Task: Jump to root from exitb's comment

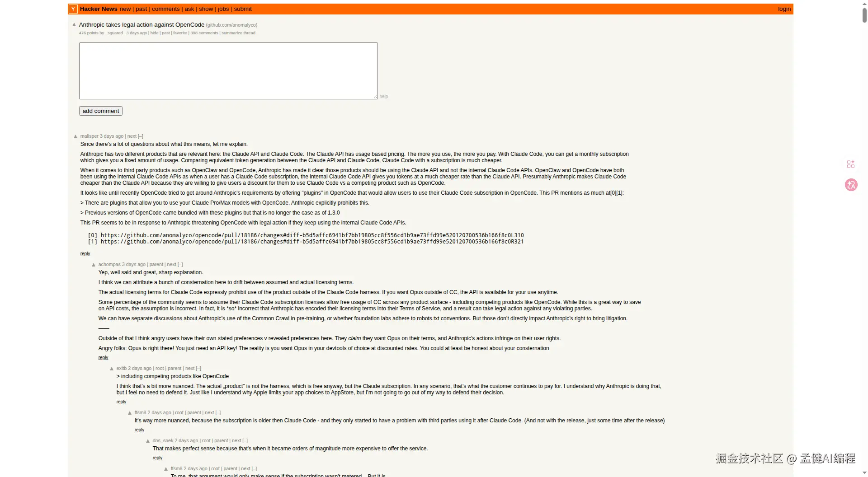Action: (160, 368)
